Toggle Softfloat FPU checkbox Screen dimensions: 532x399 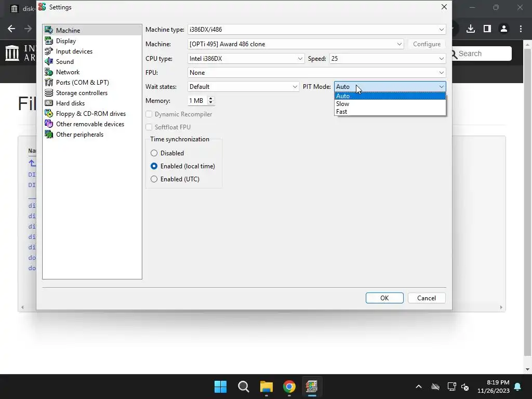click(x=149, y=127)
